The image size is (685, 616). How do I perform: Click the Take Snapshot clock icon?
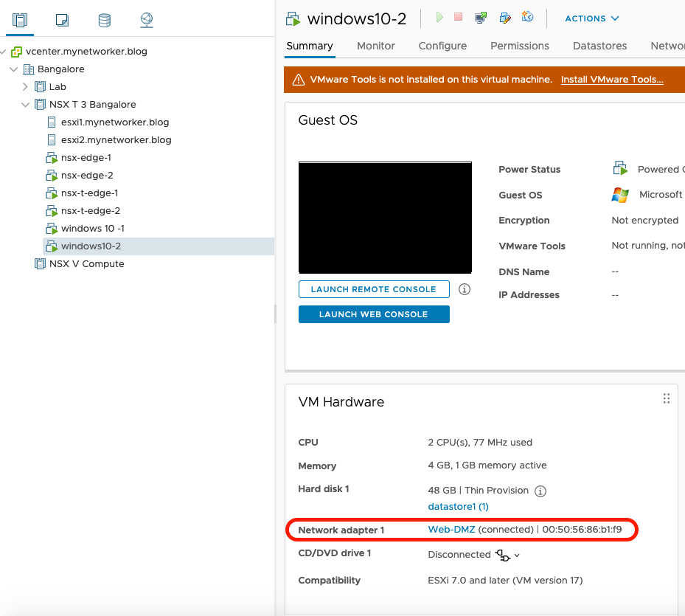tap(527, 17)
